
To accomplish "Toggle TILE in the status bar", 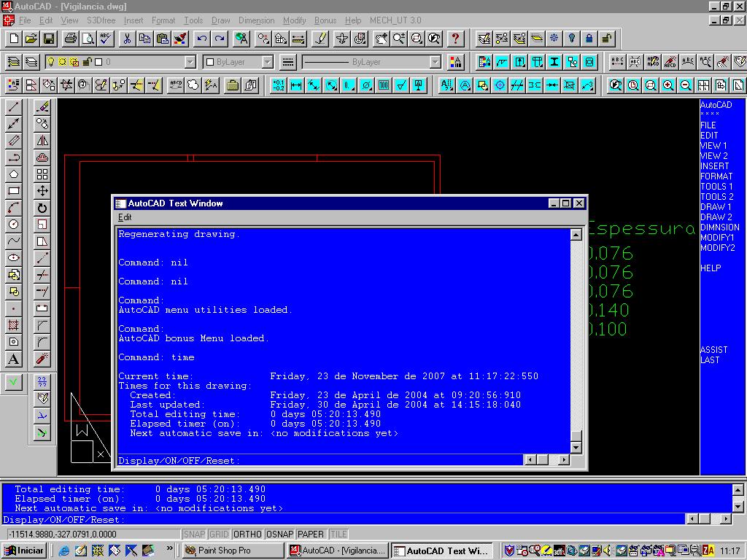I will point(338,534).
